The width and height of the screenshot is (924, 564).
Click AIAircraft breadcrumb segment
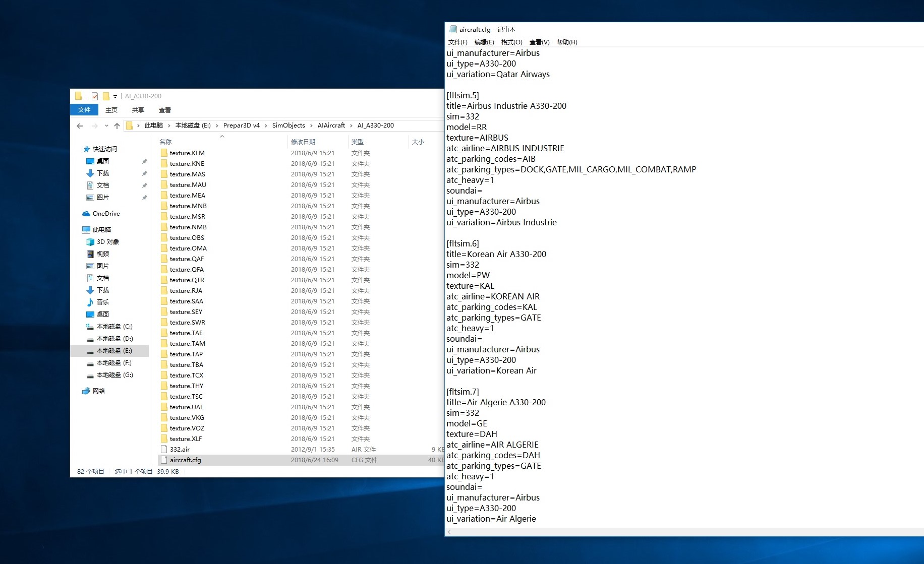coord(331,126)
